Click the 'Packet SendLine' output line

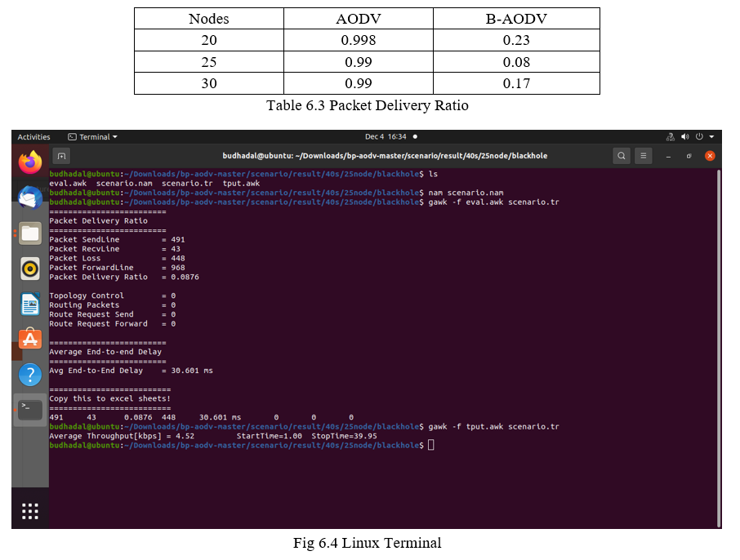coord(117,240)
